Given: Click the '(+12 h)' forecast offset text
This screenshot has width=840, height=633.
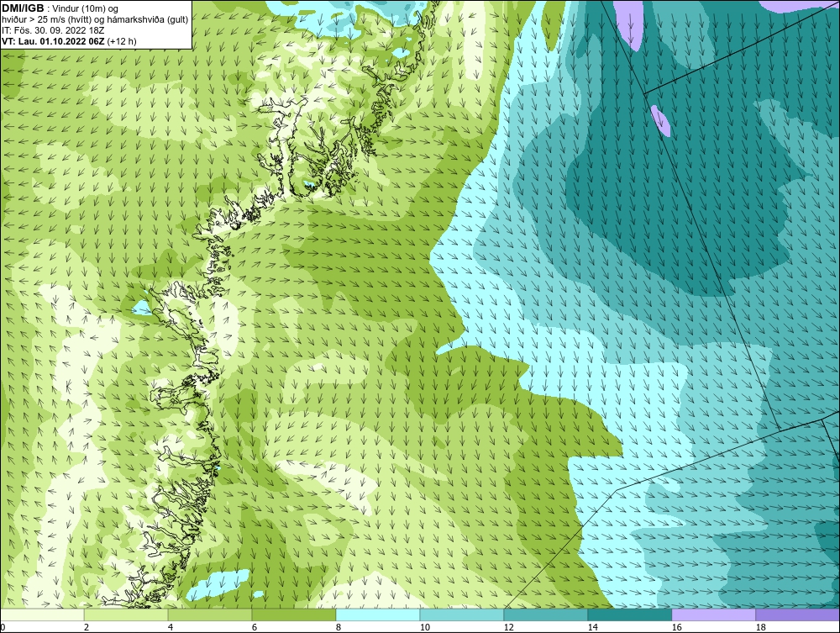Looking at the screenshot, I should [x=122, y=41].
